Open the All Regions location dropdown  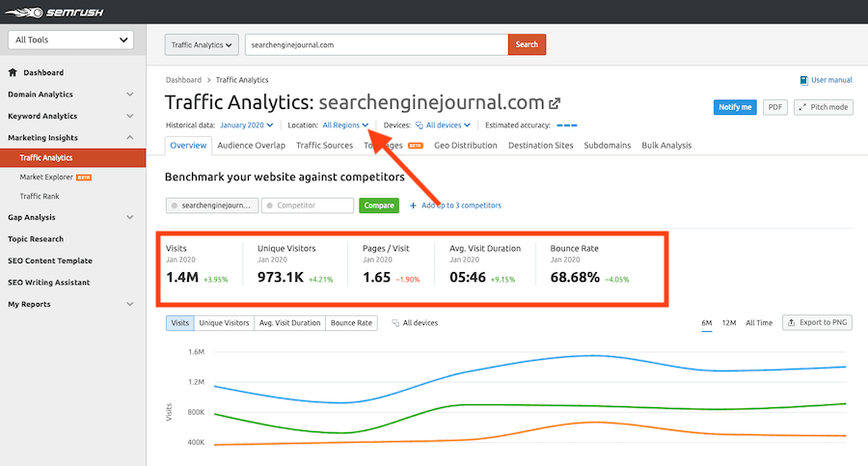coord(345,125)
